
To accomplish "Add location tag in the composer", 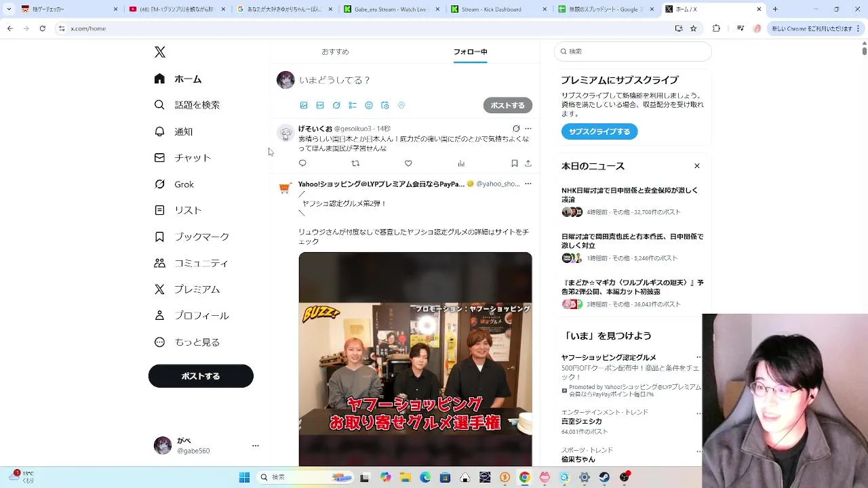I will click(401, 106).
